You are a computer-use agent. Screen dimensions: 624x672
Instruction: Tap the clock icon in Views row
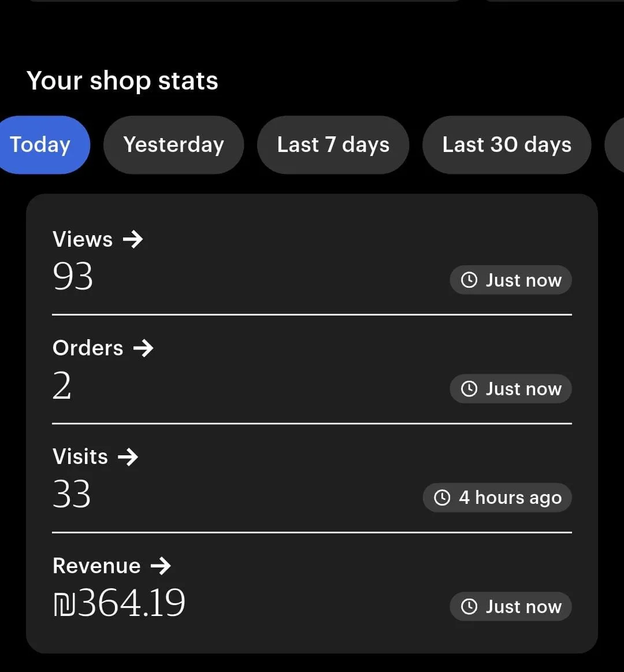tap(469, 280)
